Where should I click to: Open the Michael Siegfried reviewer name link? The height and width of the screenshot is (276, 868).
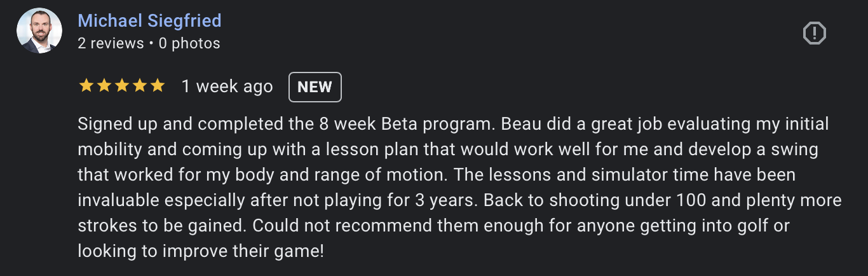[x=149, y=20]
